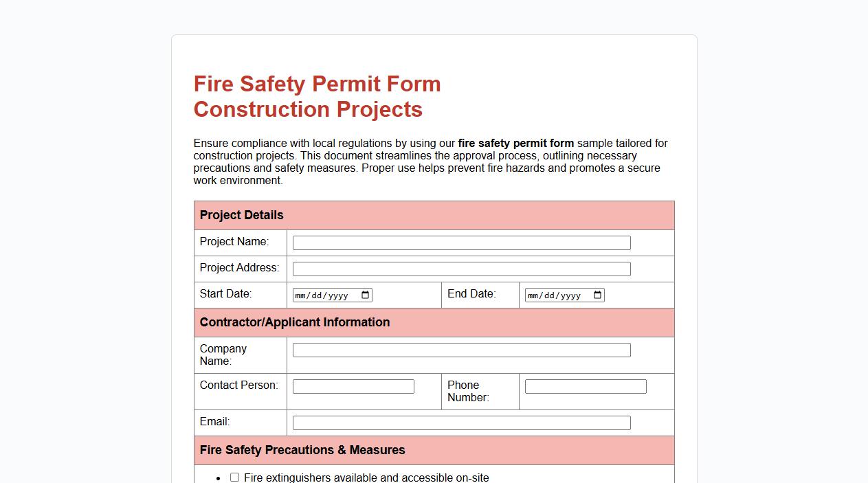
Task: Click the Fire Safety Permit Form title
Action: pyautogui.click(x=317, y=96)
